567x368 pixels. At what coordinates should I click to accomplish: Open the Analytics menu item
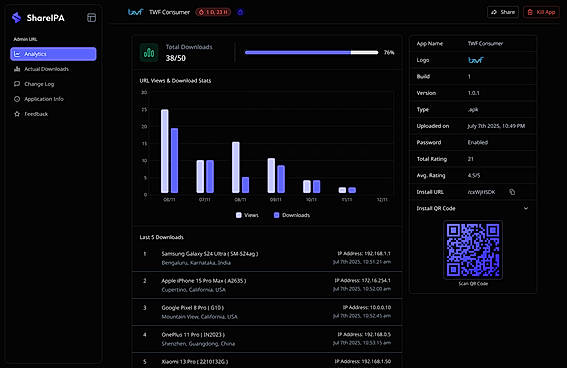pyautogui.click(x=54, y=54)
